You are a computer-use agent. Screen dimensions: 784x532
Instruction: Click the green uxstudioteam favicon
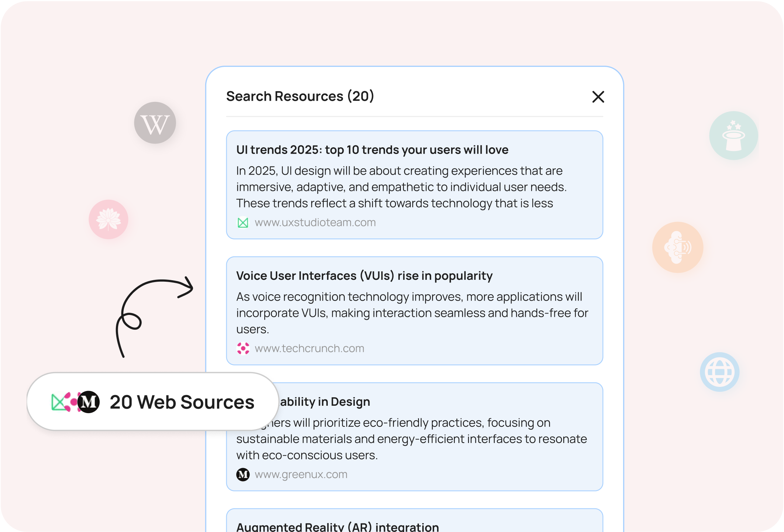(243, 223)
